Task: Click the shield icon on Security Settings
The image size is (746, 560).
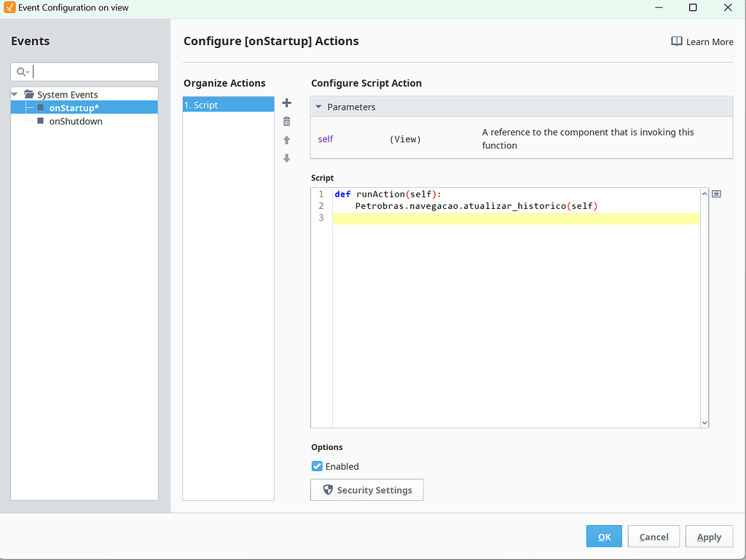Action: point(327,489)
